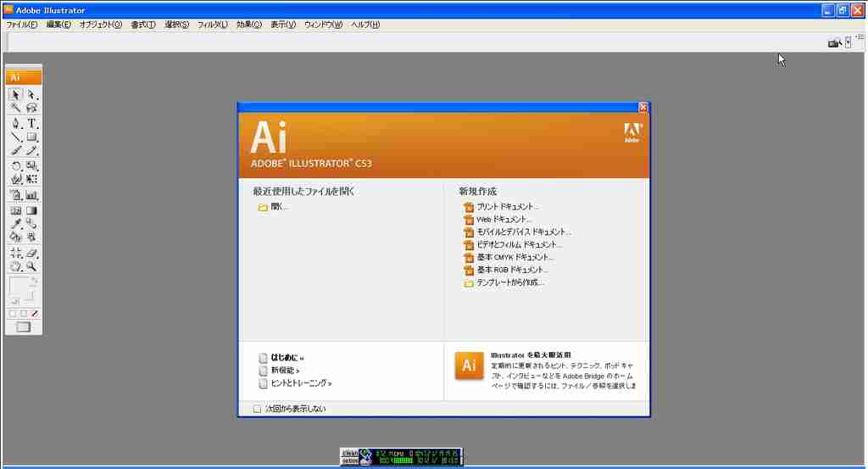Select the Hand tool
The height and width of the screenshot is (469, 868).
15,267
